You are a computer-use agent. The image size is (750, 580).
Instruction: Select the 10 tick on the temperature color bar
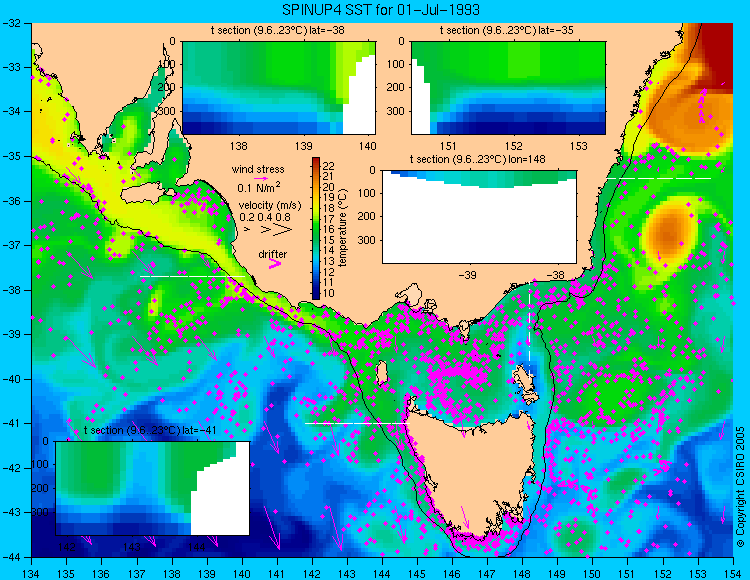click(x=329, y=293)
